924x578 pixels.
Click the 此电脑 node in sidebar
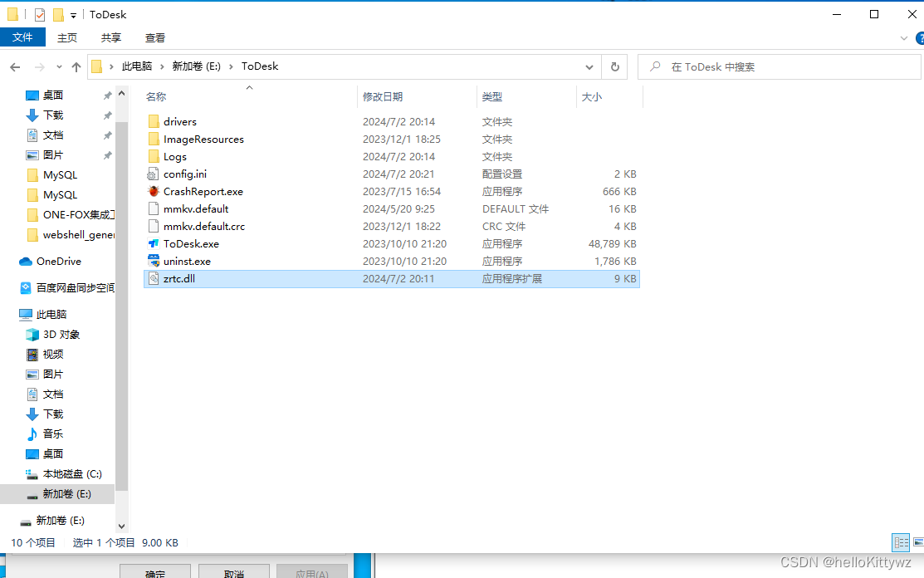[42, 315]
